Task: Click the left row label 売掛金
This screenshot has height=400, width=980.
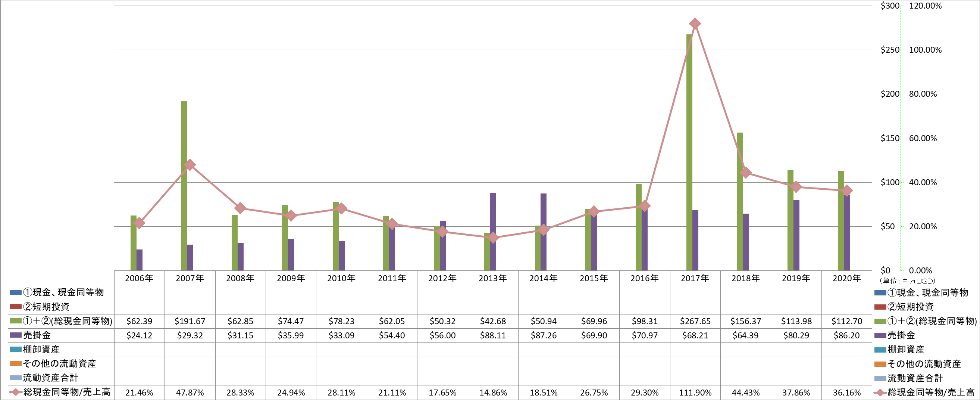Action: coord(37,335)
